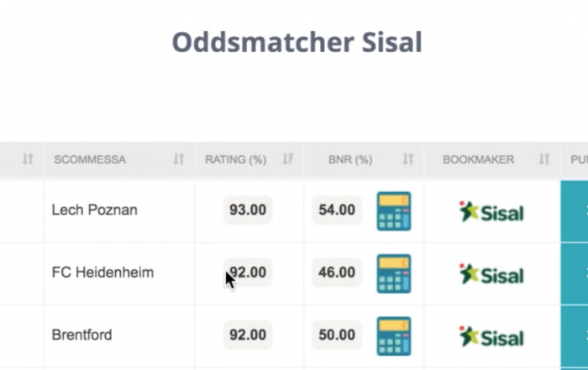Click the Oddsmatcher Sisal page title

coord(297,42)
